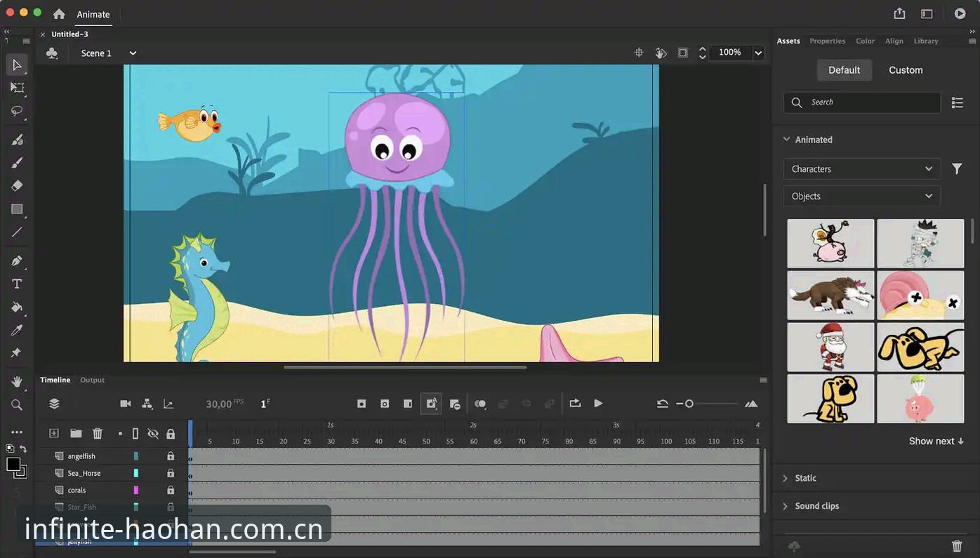Click the Center Stage icon
This screenshot has height=558, width=980.
point(639,53)
